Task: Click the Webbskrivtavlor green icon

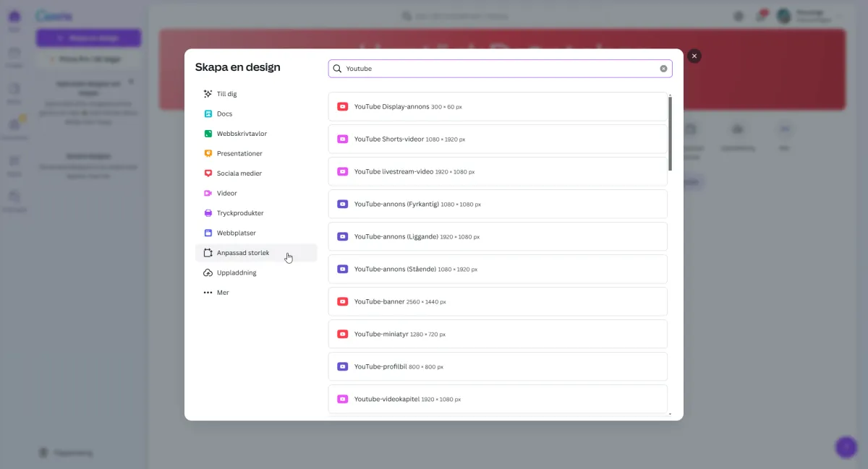Action: (x=208, y=134)
